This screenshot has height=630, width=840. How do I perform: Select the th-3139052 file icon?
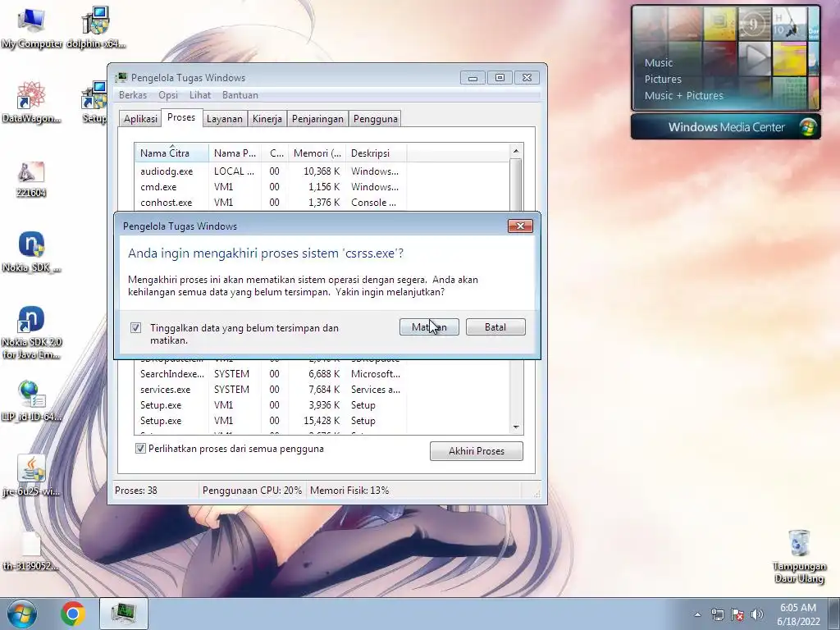coord(31,550)
